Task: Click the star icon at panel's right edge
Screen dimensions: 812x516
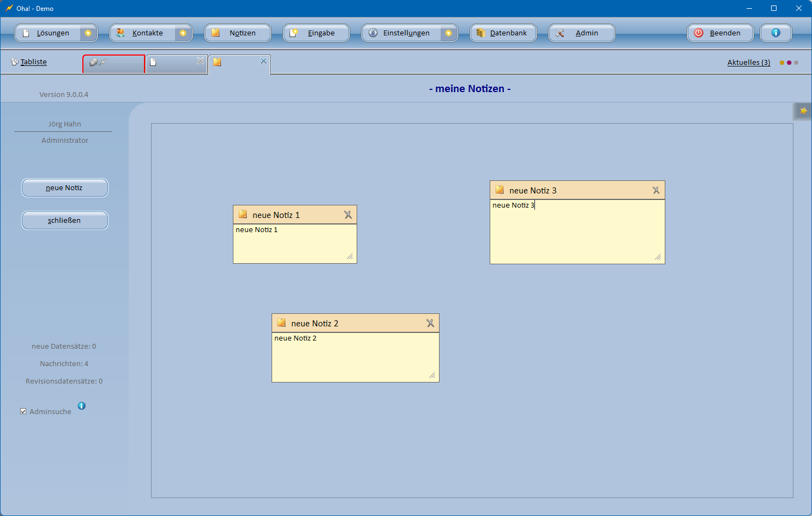Action: pyautogui.click(x=803, y=111)
